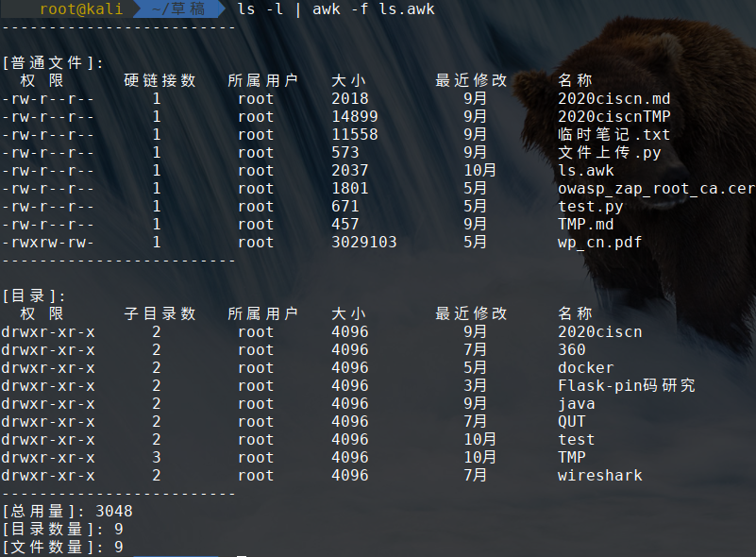This screenshot has width=756, height=557.
Task: Click the -rwxrw-rw- permission string
Action: [x=47, y=243]
